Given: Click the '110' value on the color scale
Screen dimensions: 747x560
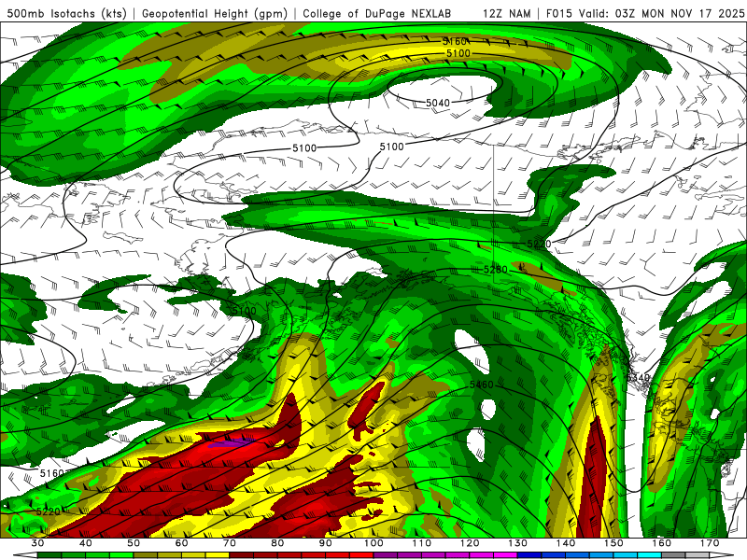Looking at the screenshot, I should pos(422,543).
